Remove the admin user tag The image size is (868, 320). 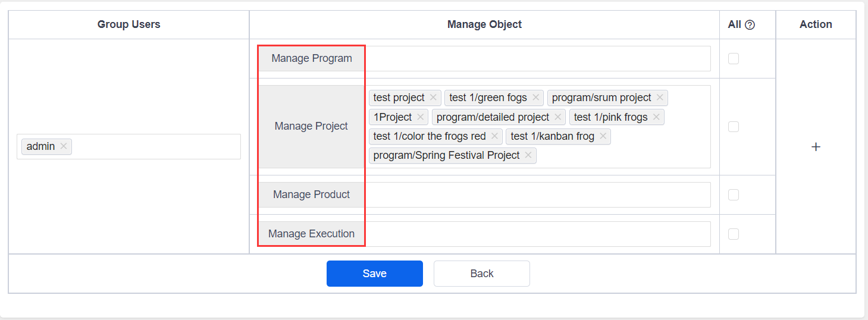tap(64, 146)
